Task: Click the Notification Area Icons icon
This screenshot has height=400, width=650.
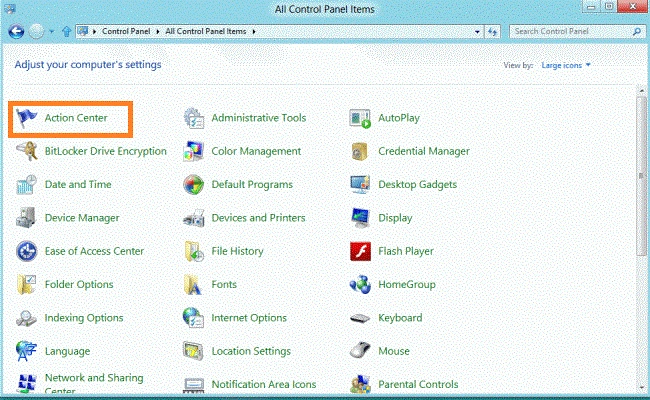Action: [x=194, y=385]
